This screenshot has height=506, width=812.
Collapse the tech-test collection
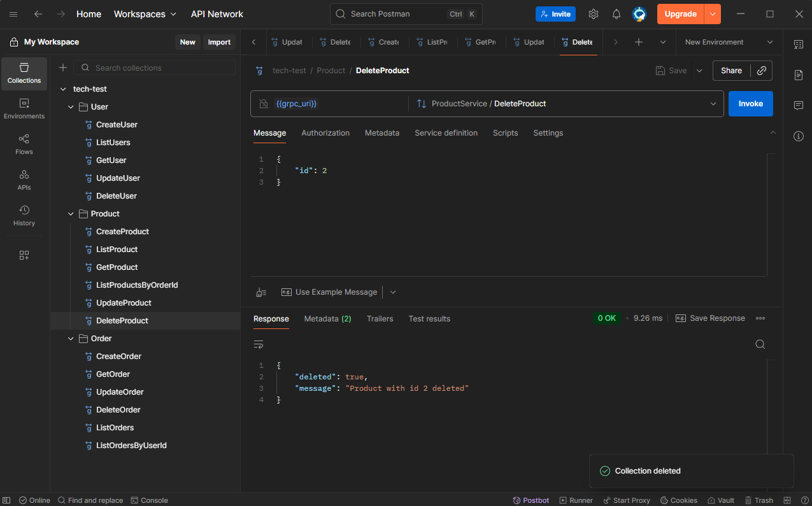[x=62, y=89]
